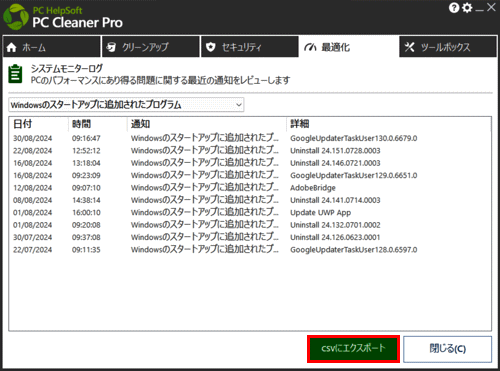Select row Uninstall 24.151.0728.0003

(250, 150)
